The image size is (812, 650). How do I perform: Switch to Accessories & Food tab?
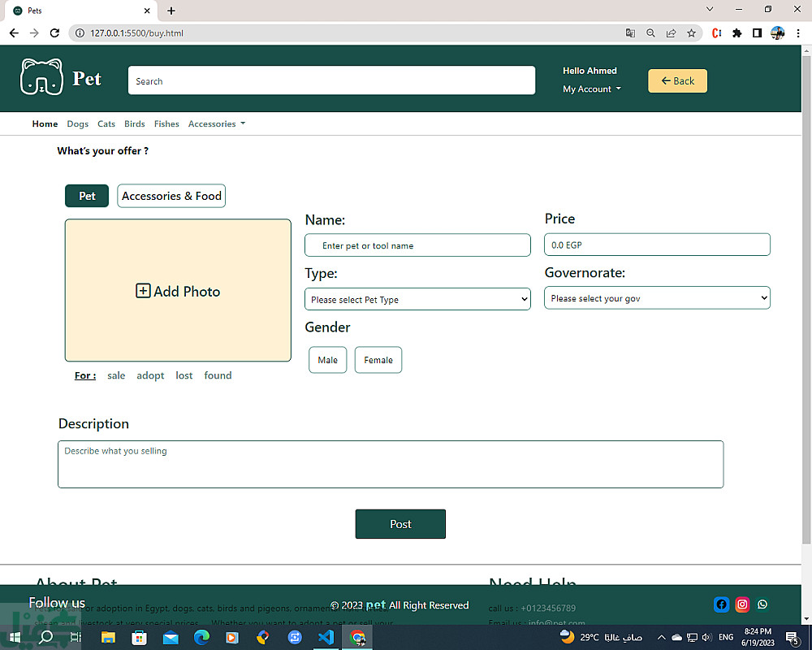pos(171,196)
